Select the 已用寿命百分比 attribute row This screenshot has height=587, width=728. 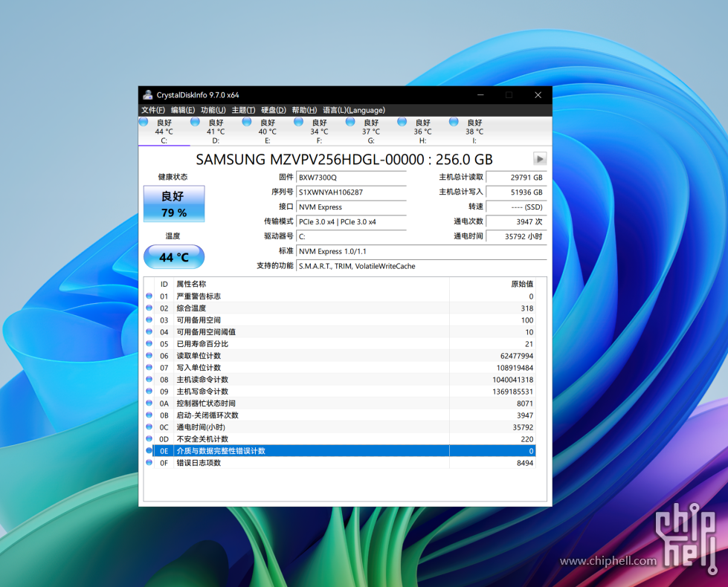344,344
